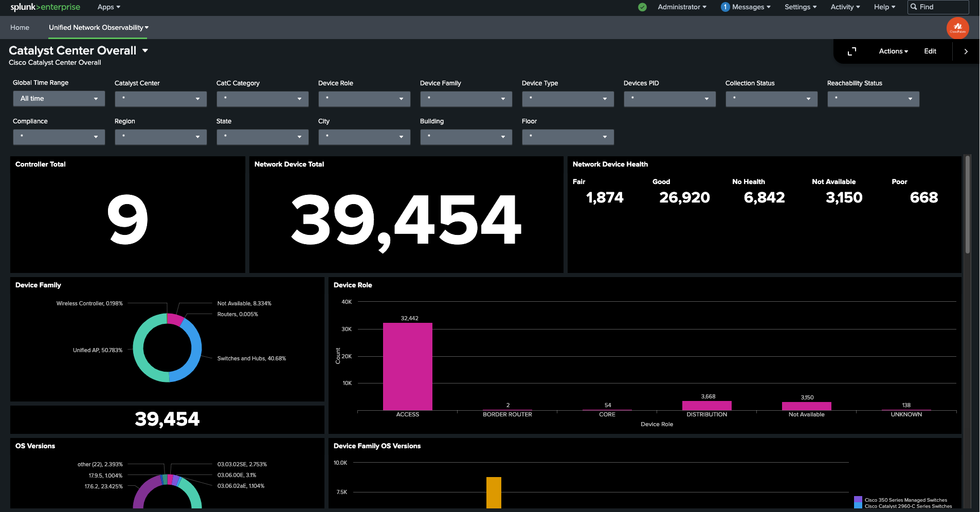Open the Activity menu
This screenshot has height=512, width=980.
click(x=845, y=7)
